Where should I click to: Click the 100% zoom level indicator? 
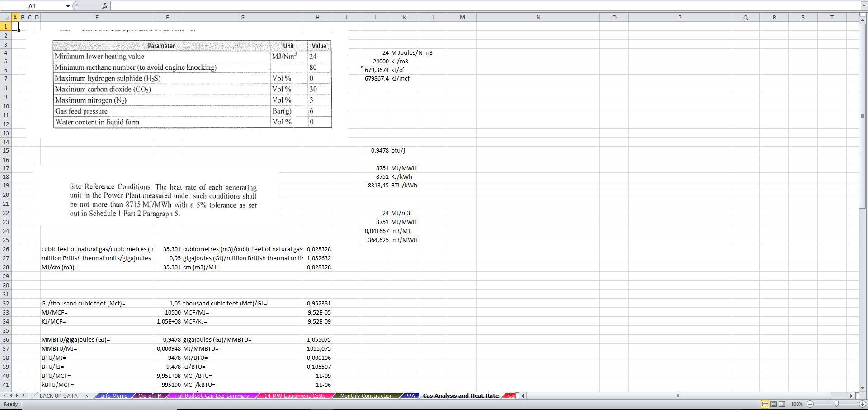(x=797, y=405)
